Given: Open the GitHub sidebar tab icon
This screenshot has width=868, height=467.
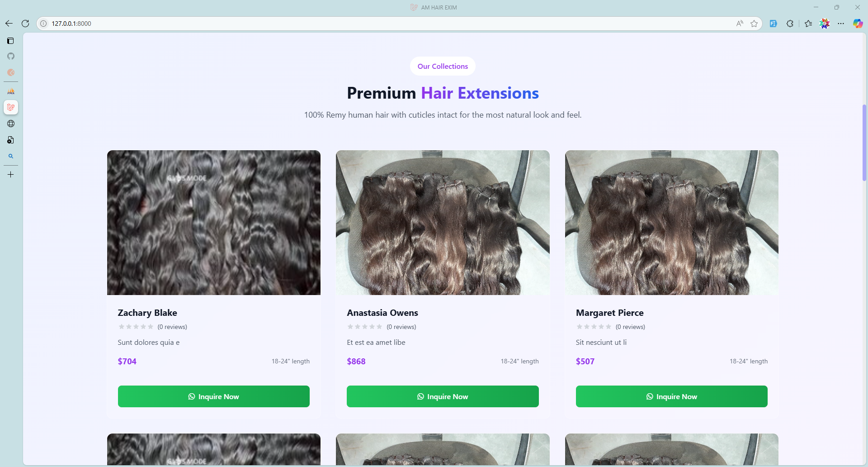Looking at the screenshot, I should [11, 56].
